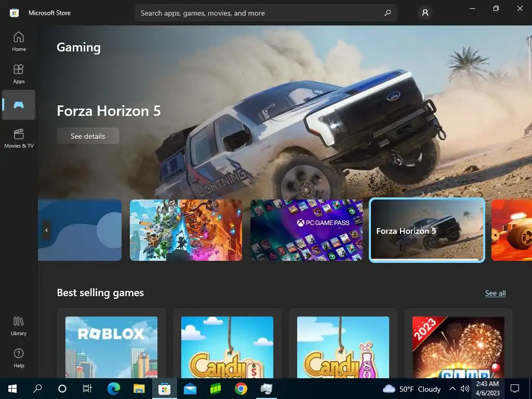Open the volume speaker icon
This screenshot has width=532, height=399.
(464, 389)
